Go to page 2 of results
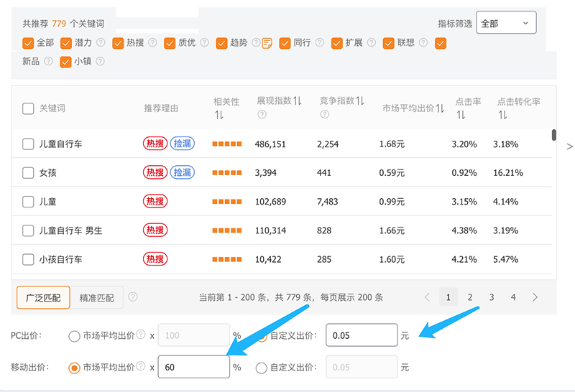575x392 pixels. coord(470,297)
